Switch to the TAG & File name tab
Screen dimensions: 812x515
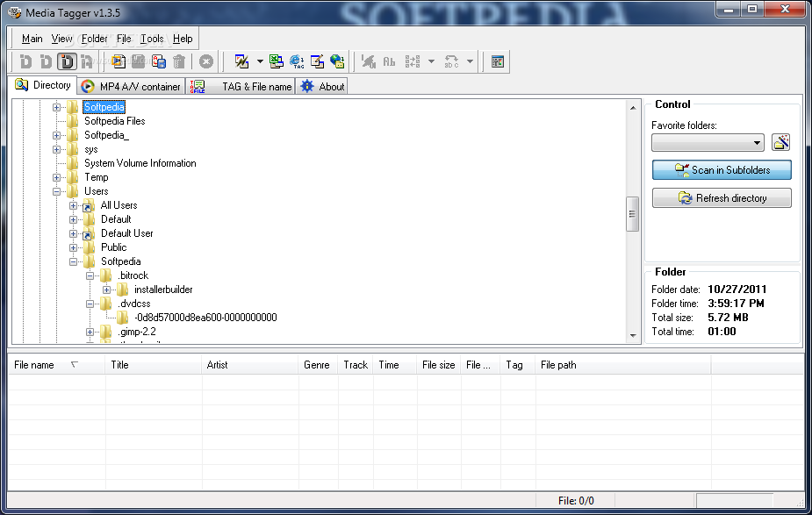click(x=241, y=87)
